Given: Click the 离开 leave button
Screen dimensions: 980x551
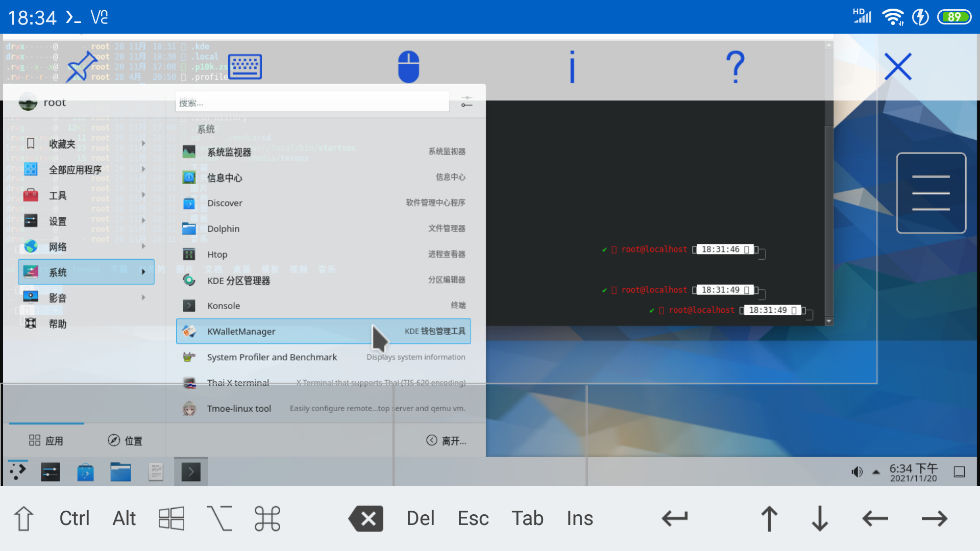Looking at the screenshot, I should 447,440.
